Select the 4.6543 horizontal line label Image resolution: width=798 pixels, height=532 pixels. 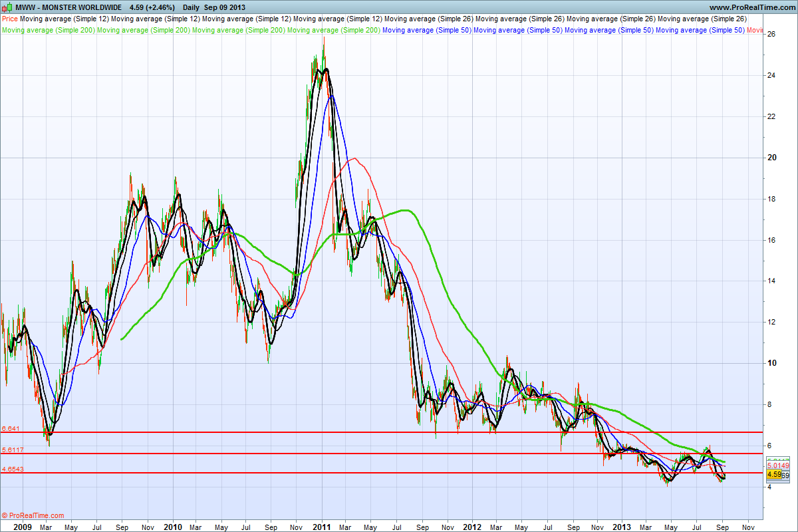click(x=14, y=469)
